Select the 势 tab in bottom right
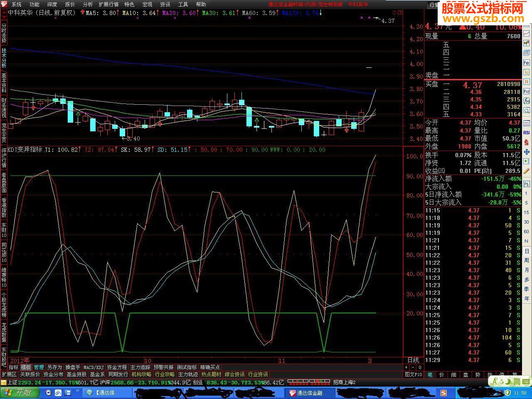532x399 pixels. [478, 374]
